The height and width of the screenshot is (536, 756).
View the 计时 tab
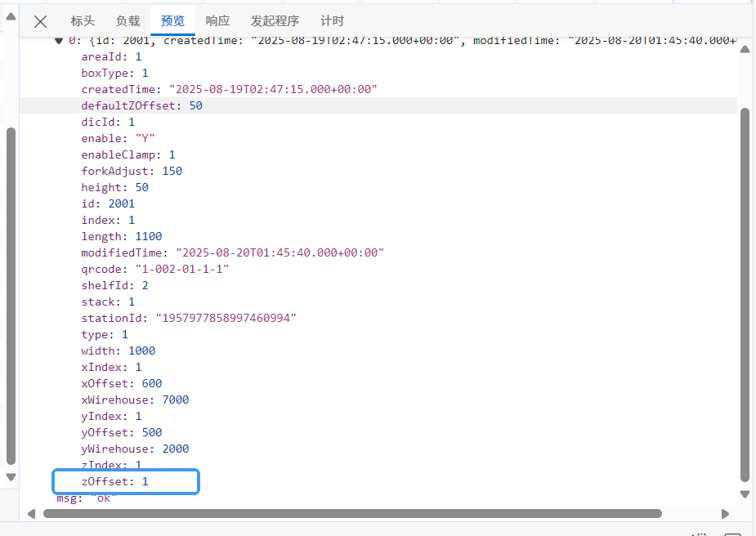pyautogui.click(x=332, y=21)
